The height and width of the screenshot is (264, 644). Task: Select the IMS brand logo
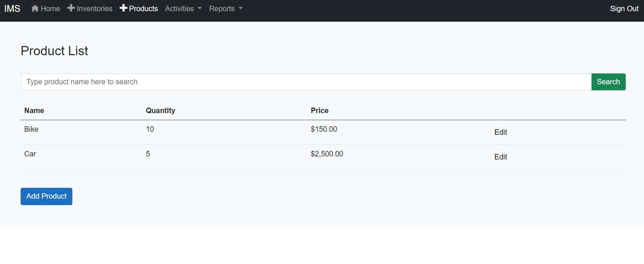pos(12,8)
